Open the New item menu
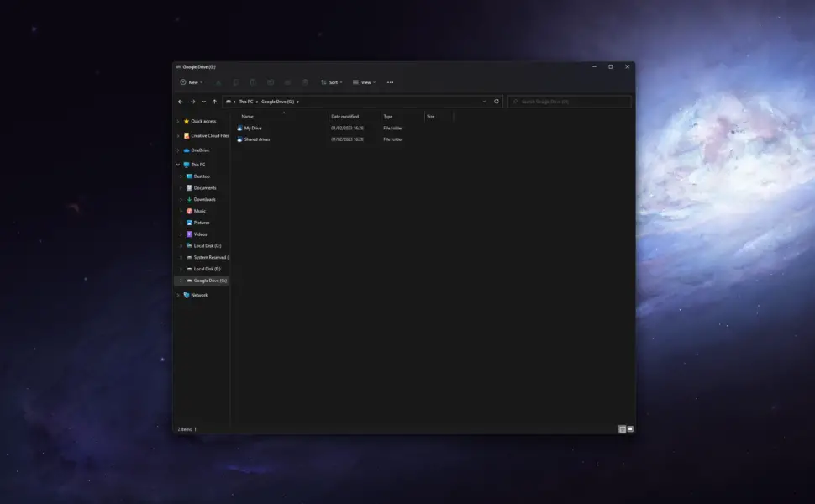Viewport: 815px width, 504px height. [x=192, y=82]
